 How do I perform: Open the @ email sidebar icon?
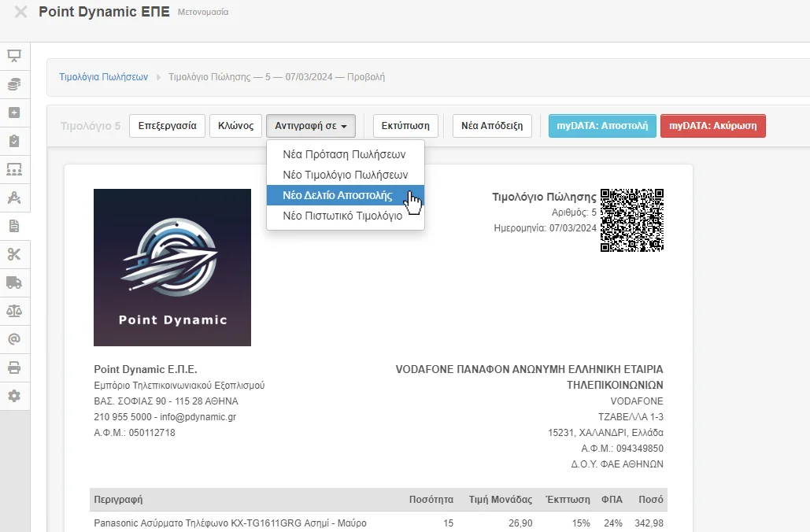point(14,339)
